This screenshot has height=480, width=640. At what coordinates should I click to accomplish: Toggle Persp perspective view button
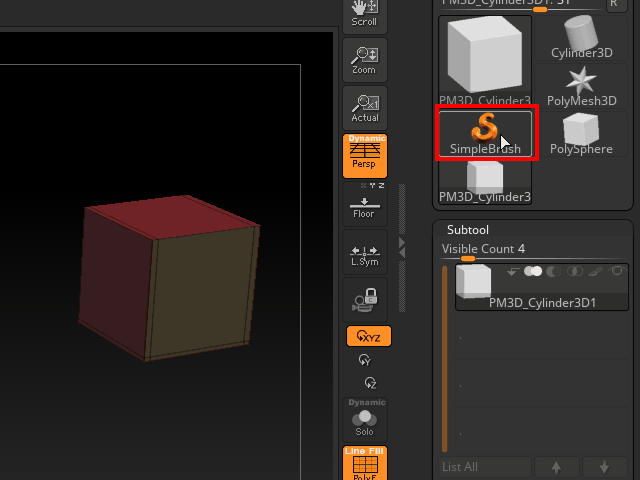(x=364, y=156)
